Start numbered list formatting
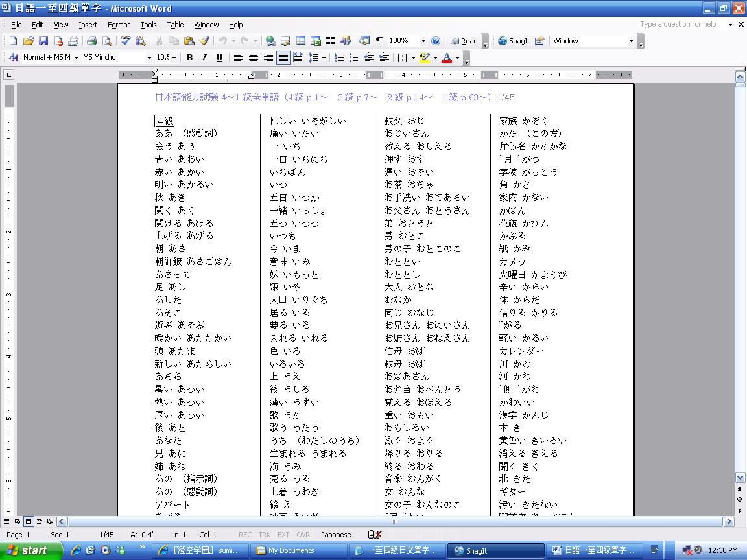The image size is (747, 560). [338, 58]
